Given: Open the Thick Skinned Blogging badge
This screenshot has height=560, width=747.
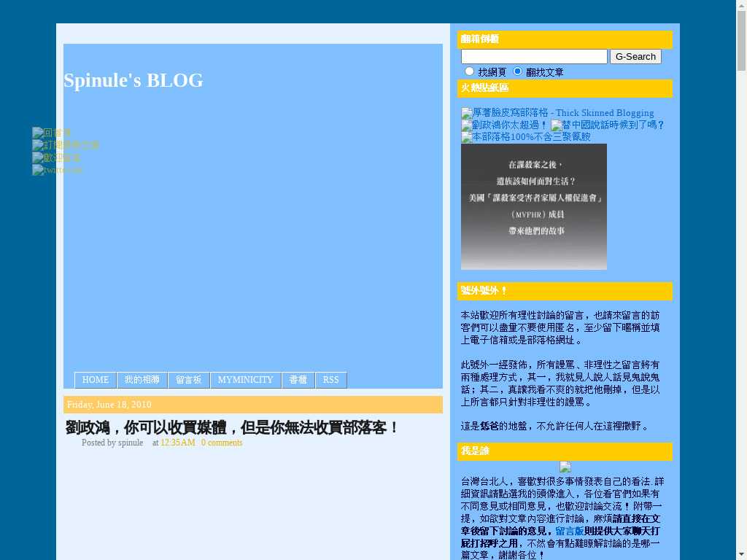Looking at the screenshot, I should (557, 113).
